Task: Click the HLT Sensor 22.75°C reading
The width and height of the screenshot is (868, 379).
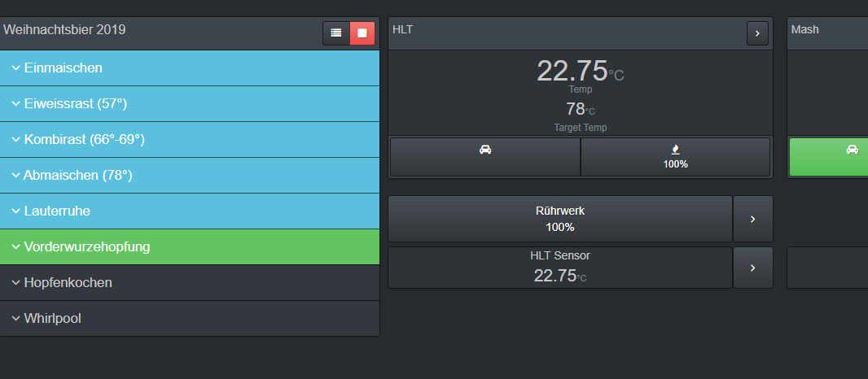Action: [x=560, y=275]
